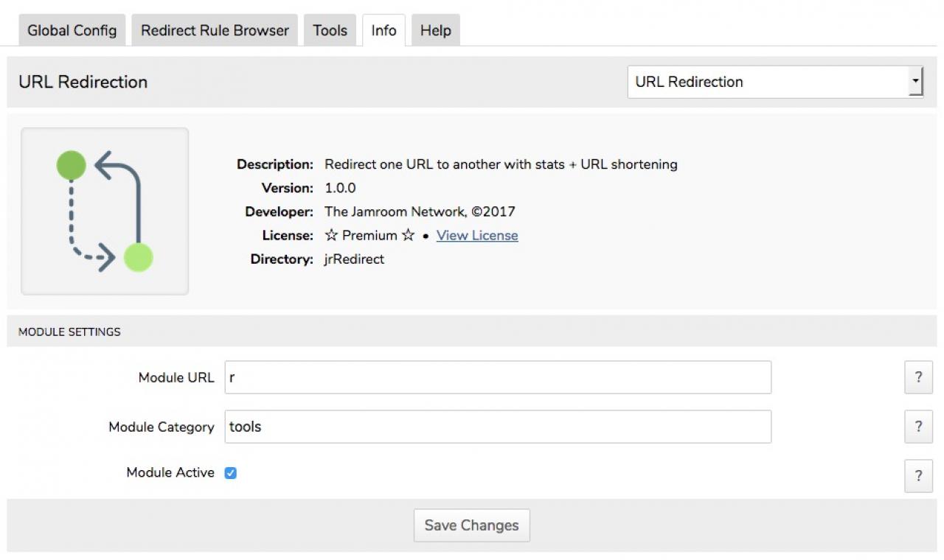Image resolution: width=944 pixels, height=560 pixels.
Task: Click the Module Settings section header
Action: tap(69, 332)
